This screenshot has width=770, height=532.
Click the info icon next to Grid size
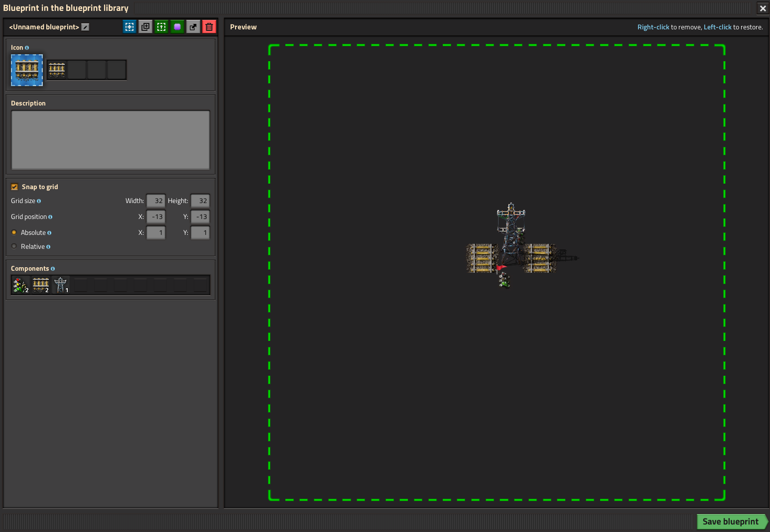click(39, 201)
